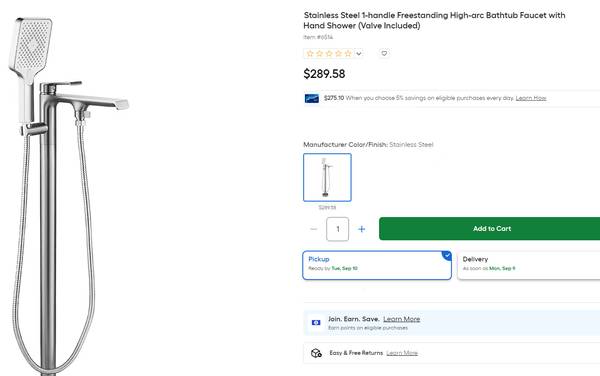
Task: Open Learn More returns link
Action: pos(402,353)
